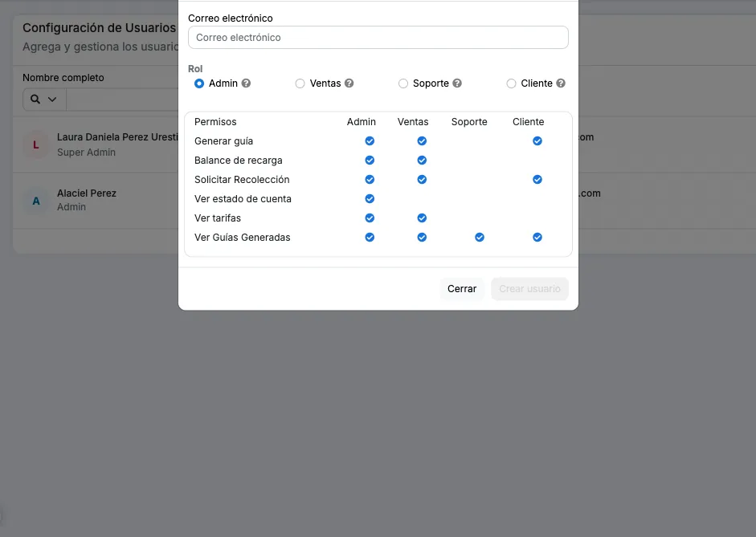Expand the search filter chevron under Nombre completo
Viewport: 756px width, 537px height.
pyautogui.click(x=52, y=100)
